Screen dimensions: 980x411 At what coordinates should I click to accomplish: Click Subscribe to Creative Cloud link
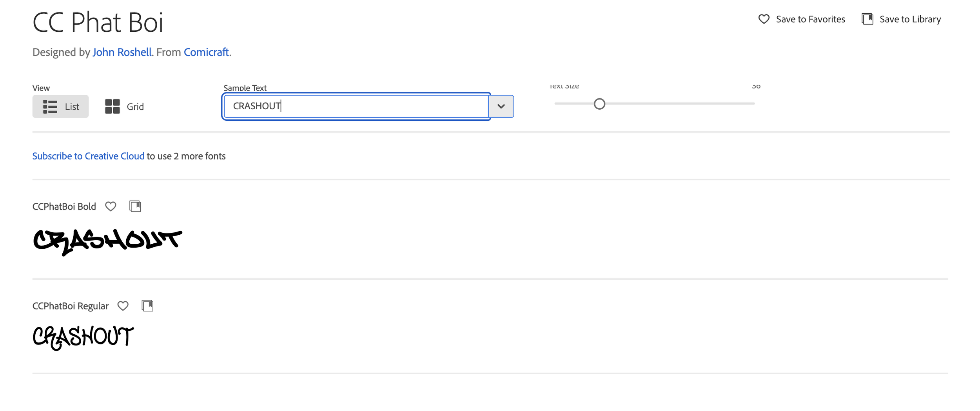coord(88,156)
